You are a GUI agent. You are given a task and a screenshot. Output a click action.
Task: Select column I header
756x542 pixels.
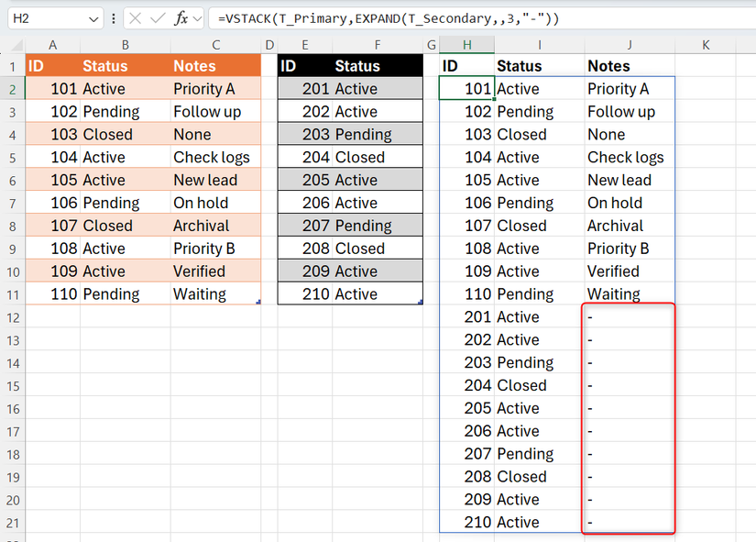[x=540, y=45]
